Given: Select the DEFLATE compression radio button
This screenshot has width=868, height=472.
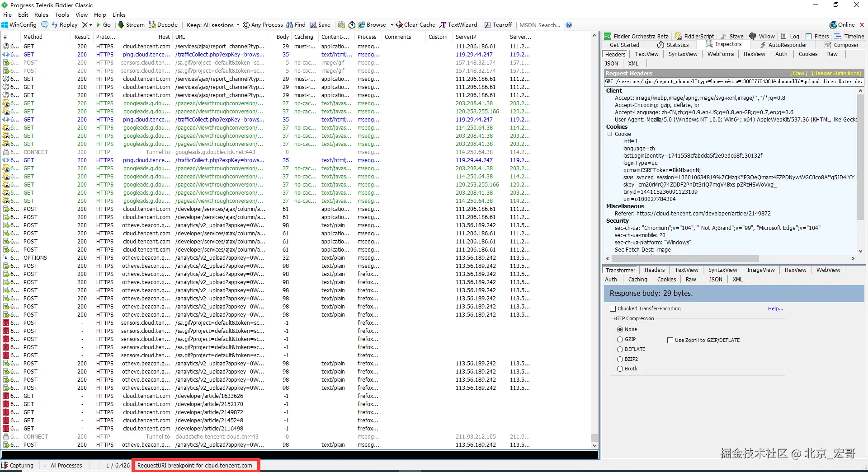Looking at the screenshot, I should (x=620, y=349).
